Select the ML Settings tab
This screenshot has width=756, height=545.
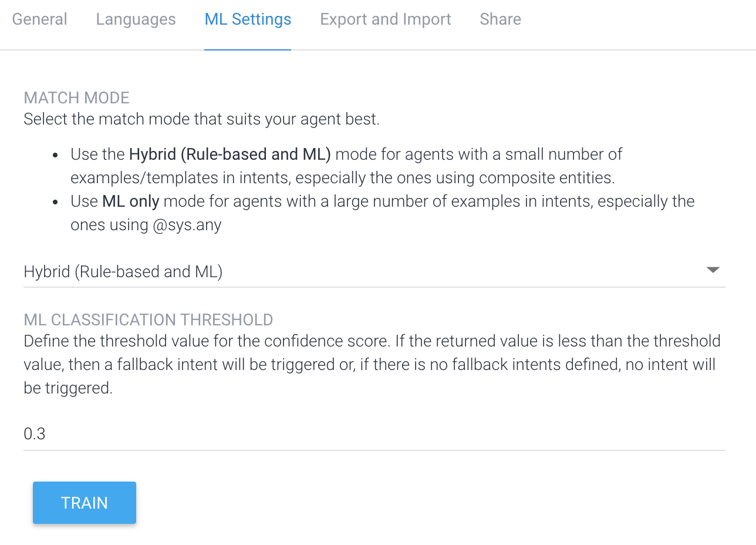[248, 19]
